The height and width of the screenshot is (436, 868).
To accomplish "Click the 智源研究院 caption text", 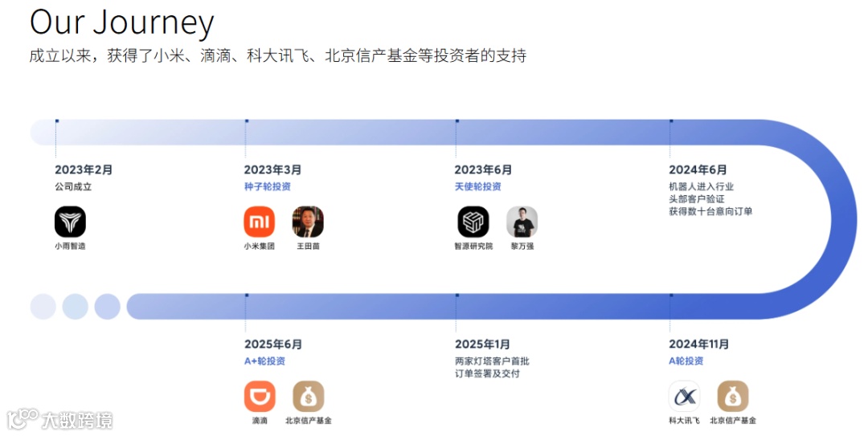I will [473, 246].
